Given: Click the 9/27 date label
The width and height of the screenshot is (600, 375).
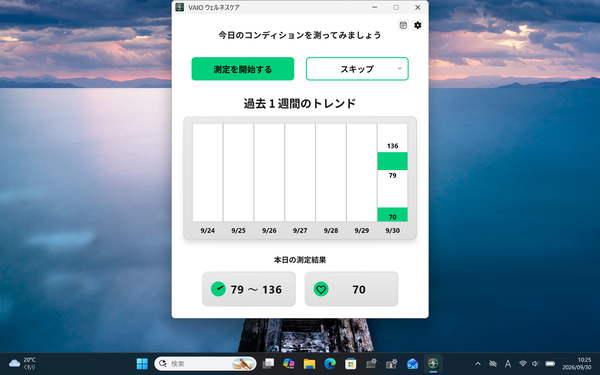Looking at the screenshot, I should (300, 231).
